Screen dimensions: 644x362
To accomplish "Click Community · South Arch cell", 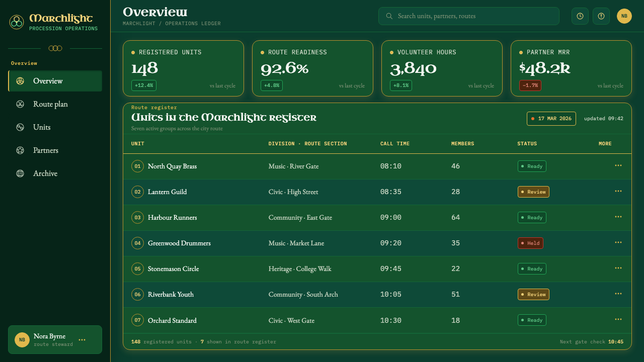I will (x=303, y=295).
